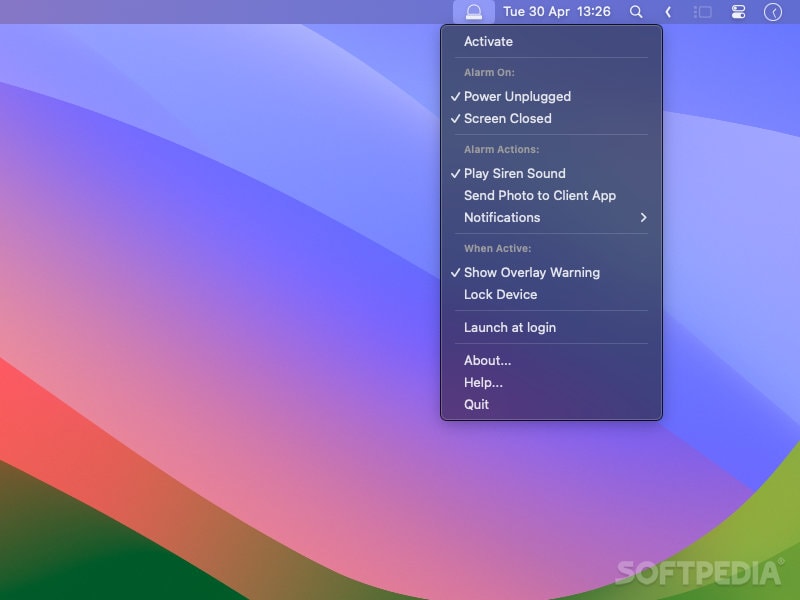Open the alarm app's padlock menu bar icon
The width and height of the screenshot is (800, 600).
[x=473, y=12]
